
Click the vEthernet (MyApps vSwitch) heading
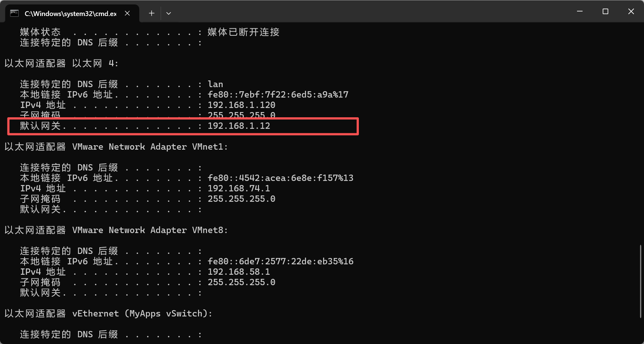[x=142, y=313]
